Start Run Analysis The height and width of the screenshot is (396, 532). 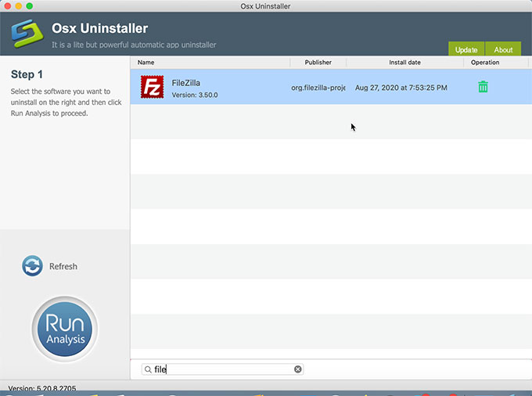65,329
